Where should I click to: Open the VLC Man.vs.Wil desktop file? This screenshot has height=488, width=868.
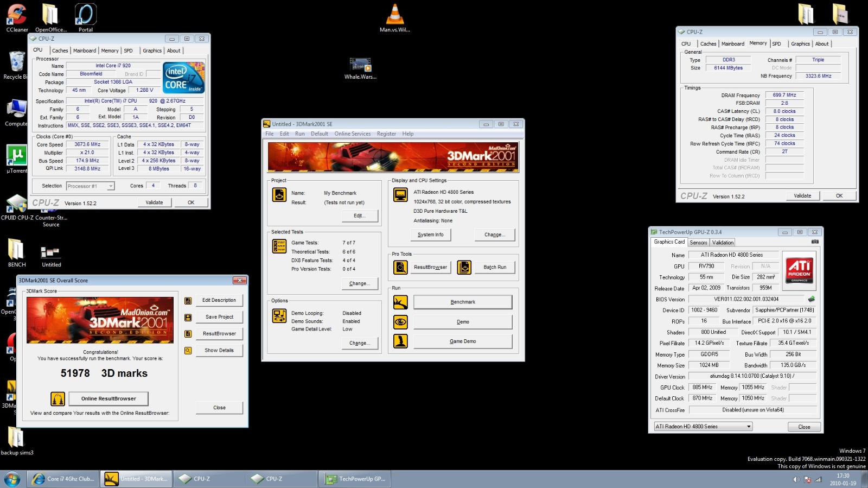(x=394, y=17)
